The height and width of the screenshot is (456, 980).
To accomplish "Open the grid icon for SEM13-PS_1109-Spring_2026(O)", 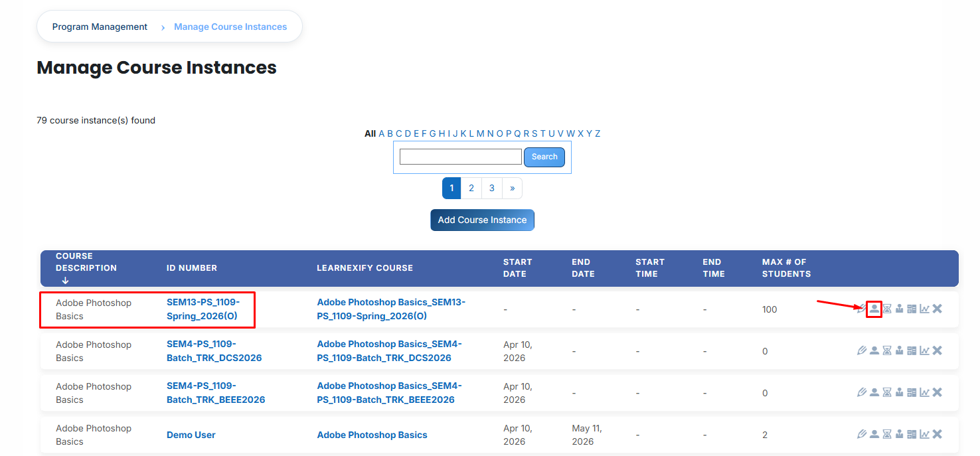I will pyautogui.click(x=912, y=309).
